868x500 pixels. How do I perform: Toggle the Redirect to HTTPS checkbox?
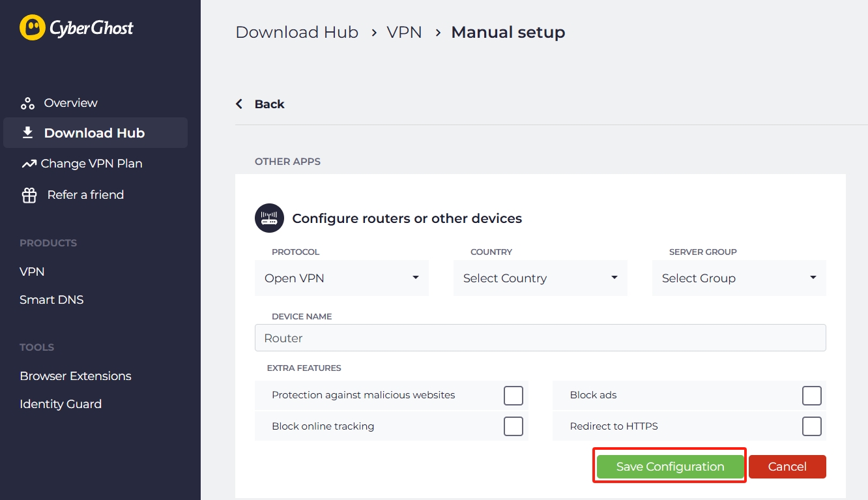[x=812, y=426]
